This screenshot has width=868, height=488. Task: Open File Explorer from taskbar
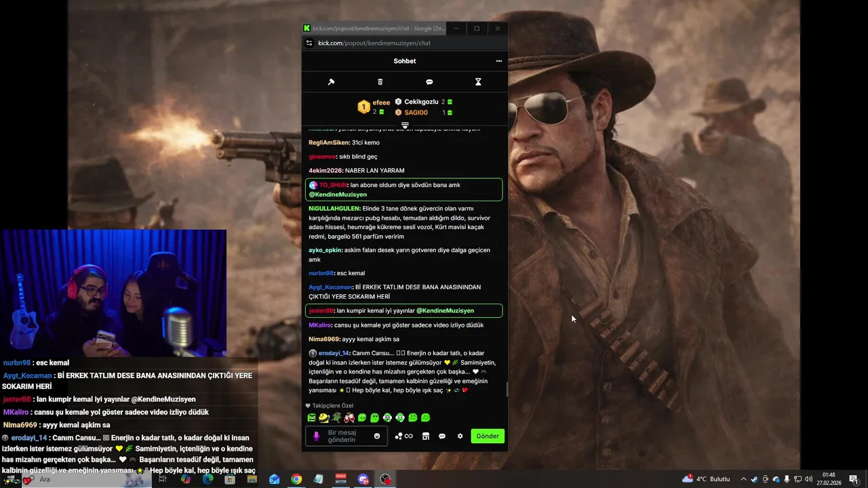pos(252,479)
